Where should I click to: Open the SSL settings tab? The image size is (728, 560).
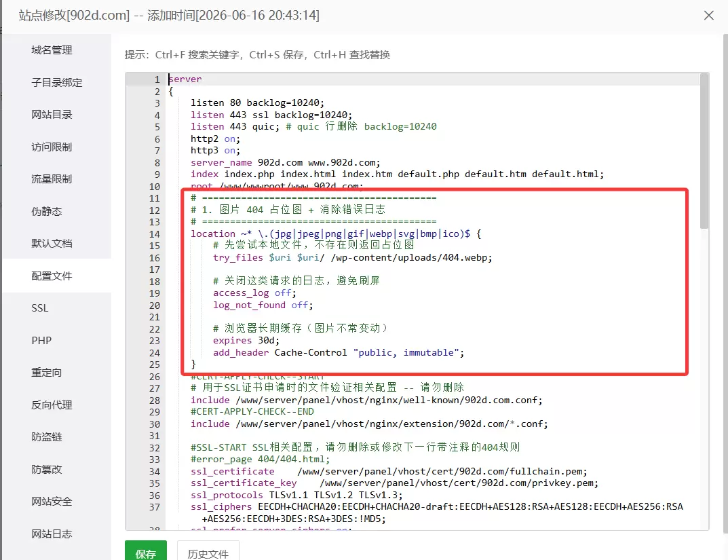tap(40, 308)
